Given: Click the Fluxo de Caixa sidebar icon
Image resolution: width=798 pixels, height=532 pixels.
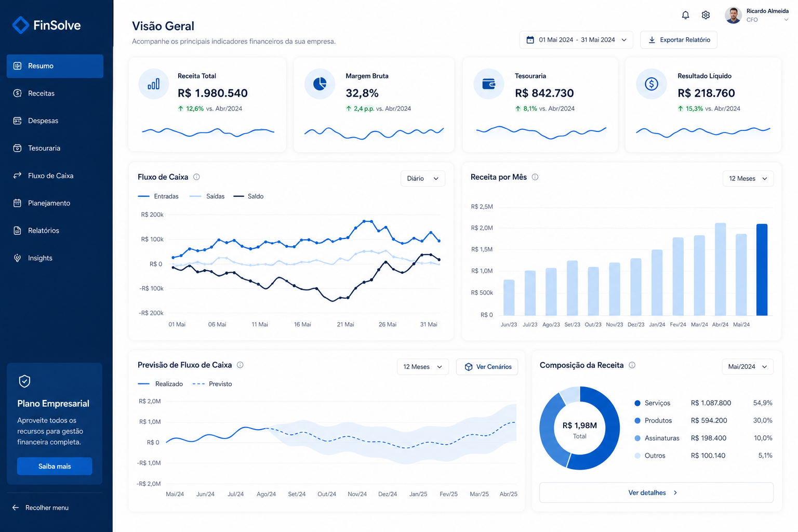Looking at the screenshot, I should (17, 176).
